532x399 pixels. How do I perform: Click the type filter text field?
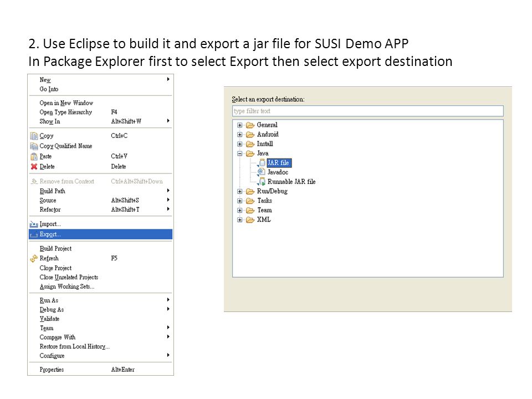368,111
